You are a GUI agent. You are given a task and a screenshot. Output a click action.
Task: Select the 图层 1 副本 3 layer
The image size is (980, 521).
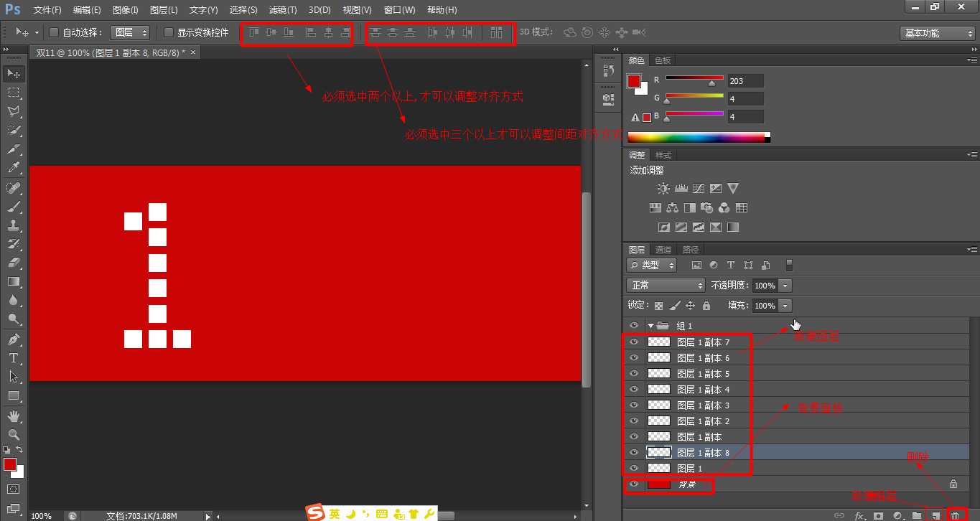click(795, 405)
